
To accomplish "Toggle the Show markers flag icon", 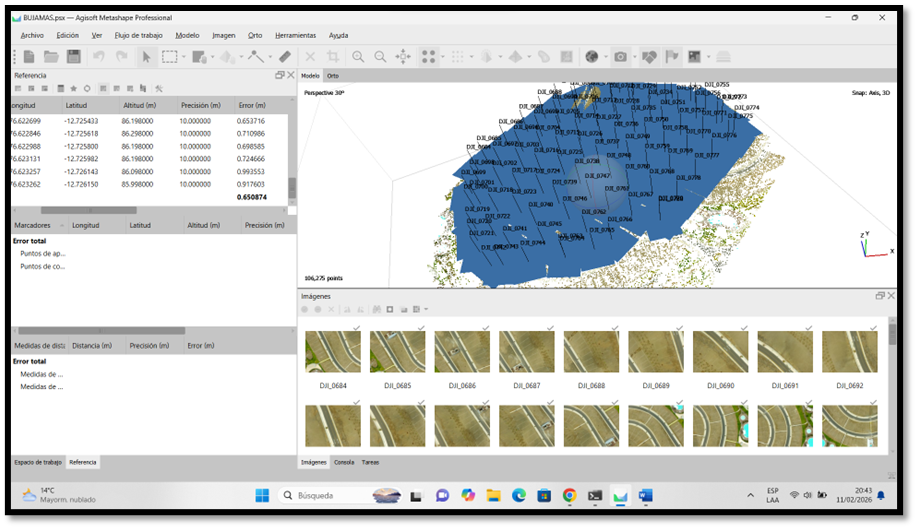I will (672, 57).
